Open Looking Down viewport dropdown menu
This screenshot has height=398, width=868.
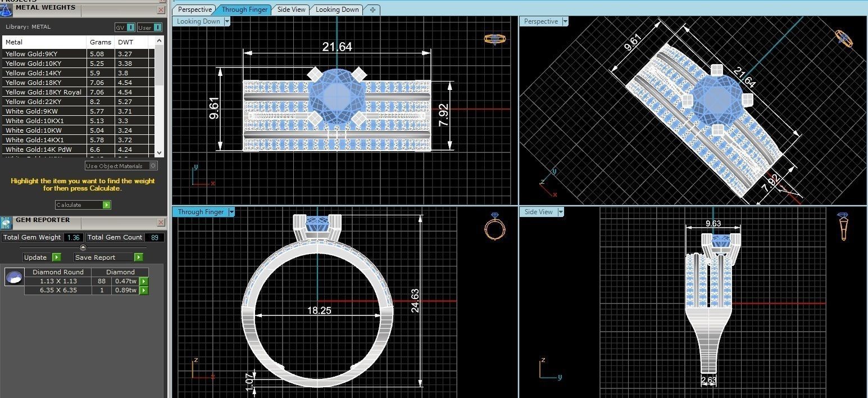(x=227, y=21)
